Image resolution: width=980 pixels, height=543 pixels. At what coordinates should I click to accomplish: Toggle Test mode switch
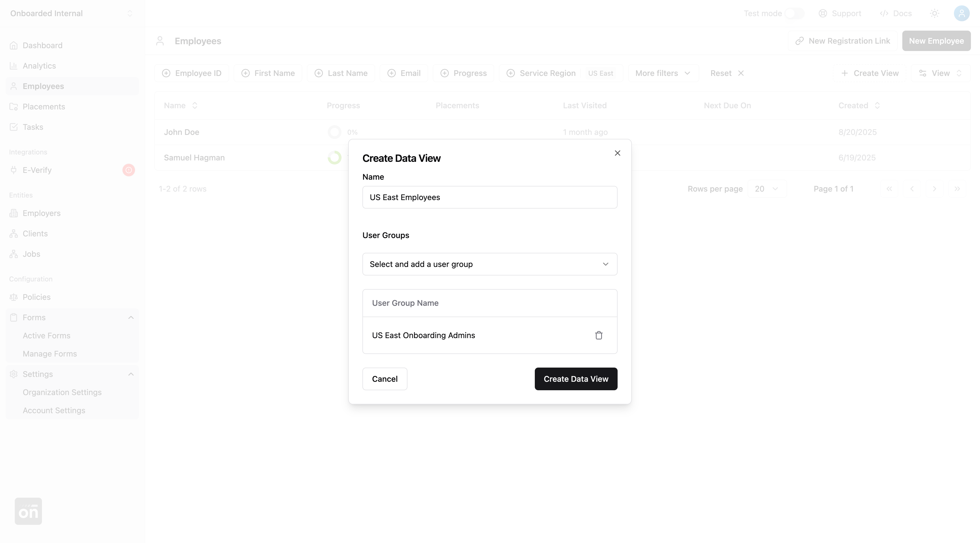(x=794, y=13)
